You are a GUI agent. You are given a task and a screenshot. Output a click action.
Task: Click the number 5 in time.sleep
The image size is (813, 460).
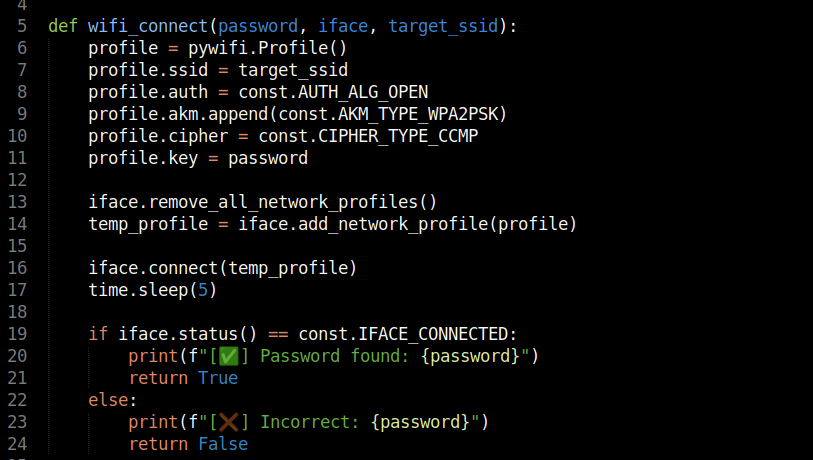[203, 290]
